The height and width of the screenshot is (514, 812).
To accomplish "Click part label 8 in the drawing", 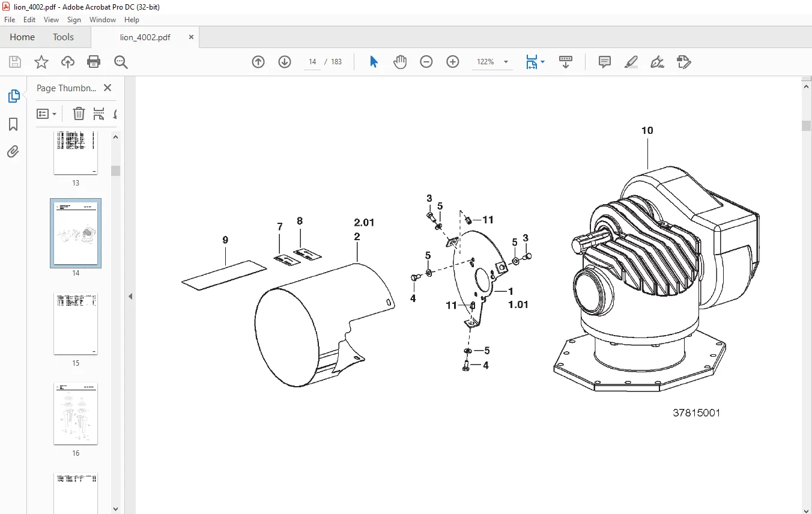I will tap(300, 221).
